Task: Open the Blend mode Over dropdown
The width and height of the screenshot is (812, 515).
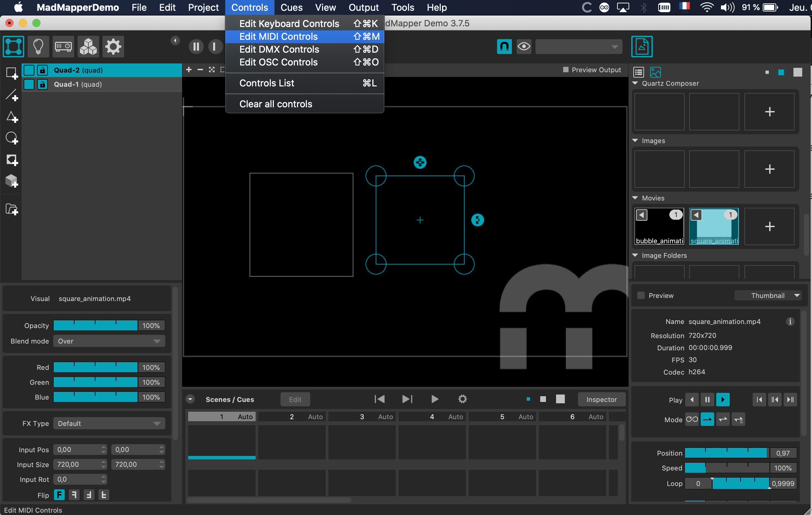Action: click(x=109, y=341)
